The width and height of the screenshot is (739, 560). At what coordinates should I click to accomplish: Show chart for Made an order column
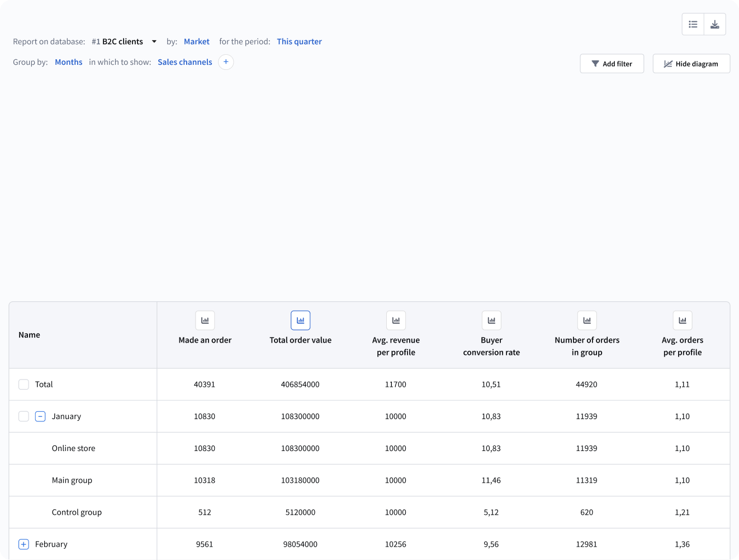click(205, 320)
